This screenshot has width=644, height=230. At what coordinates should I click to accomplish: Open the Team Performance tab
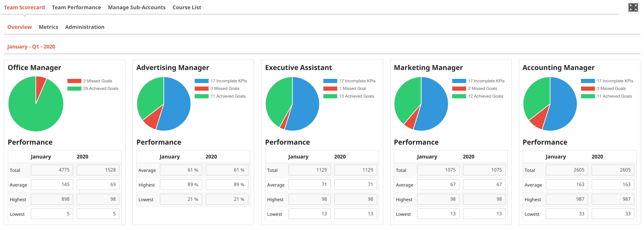(x=76, y=7)
